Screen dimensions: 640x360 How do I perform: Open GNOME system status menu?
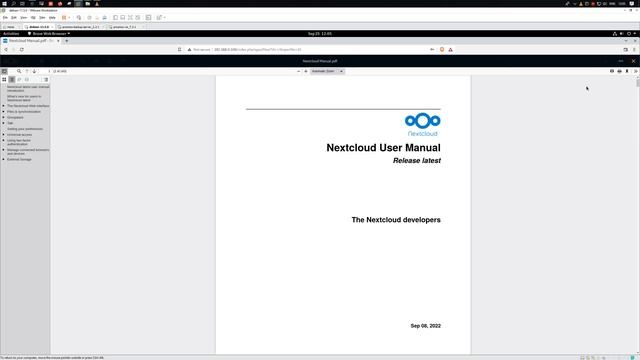pyautogui.click(x=624, y=33)
